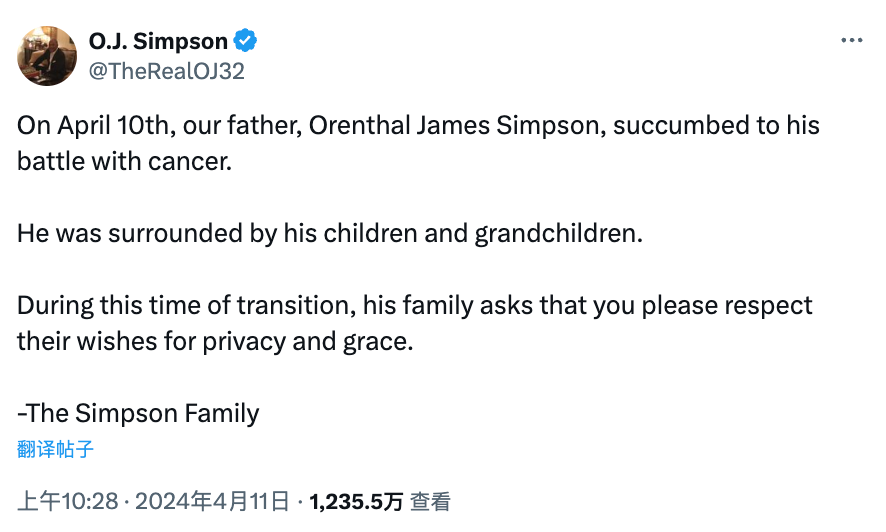
Task: Click the sentence about children and grandchildren
Action: coord(330,233)
